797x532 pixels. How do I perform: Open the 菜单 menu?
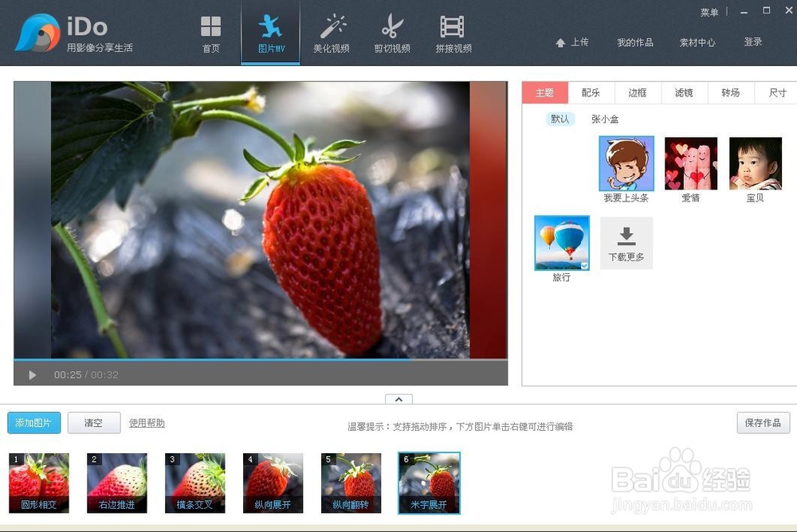(x=709, y=12)
